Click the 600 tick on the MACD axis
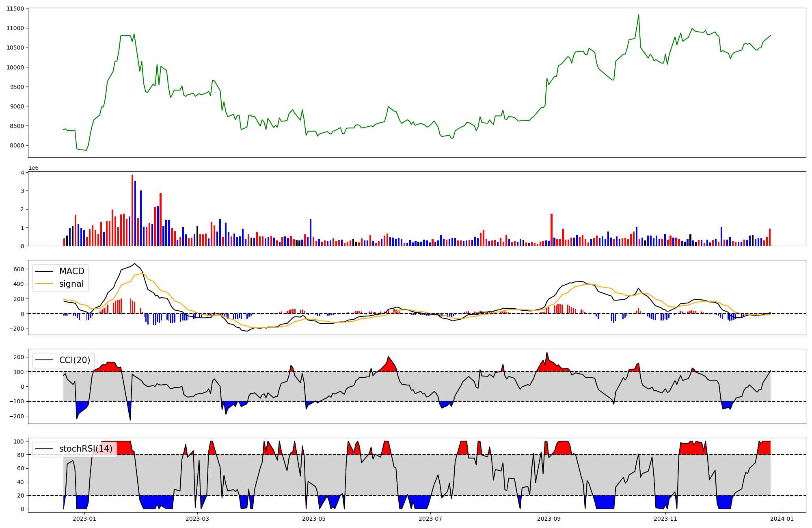812x528 pixels. coord(19,269)
